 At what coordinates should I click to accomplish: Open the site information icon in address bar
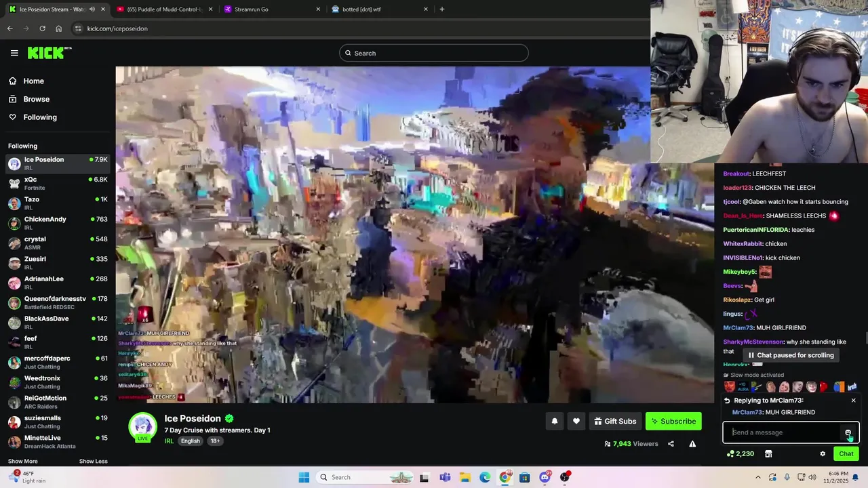[x=78, y=28]
